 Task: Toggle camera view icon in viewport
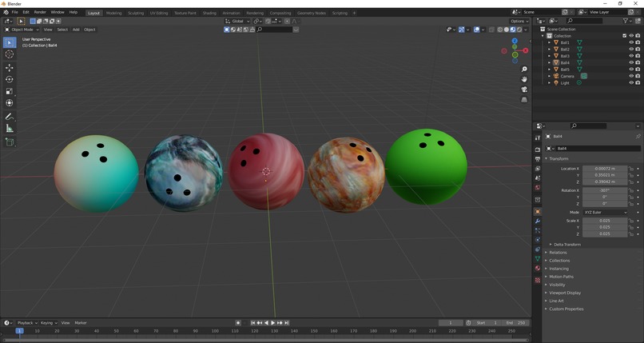pos(524,90)
